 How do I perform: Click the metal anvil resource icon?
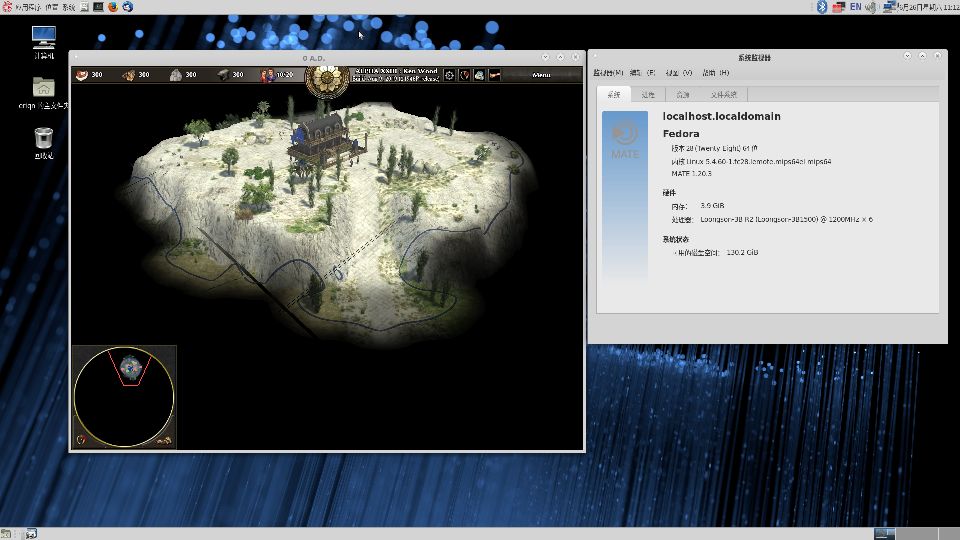[223, 75]
